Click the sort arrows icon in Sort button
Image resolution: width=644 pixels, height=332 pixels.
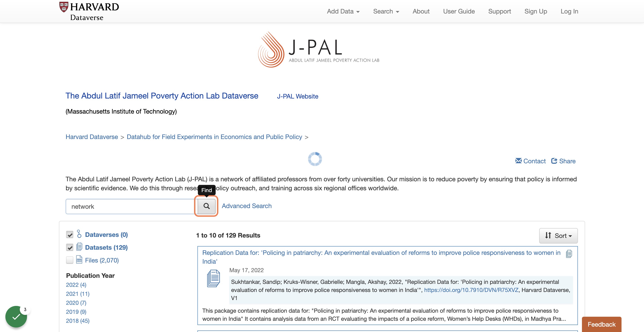click(548, 235)
